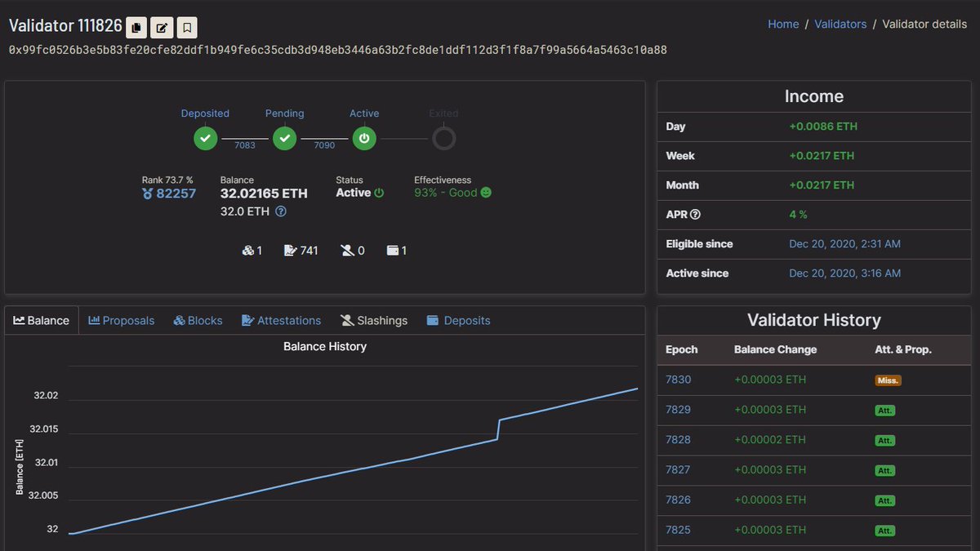Image resolution: width=980 pixels, height=551 pixels.
Task: Click the Att. badge for epoch 7829
Action: click(884, 411)
